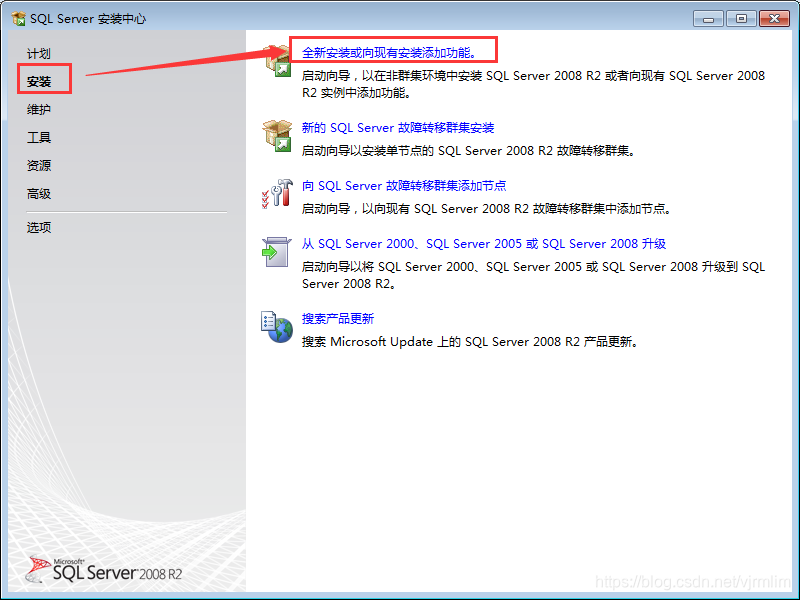Screen dimensions: 800x600
Task: Click text 启动向导以安装单节点的 SQL Server 2008 R2 故障转移群集
Action: pos(468,151)
